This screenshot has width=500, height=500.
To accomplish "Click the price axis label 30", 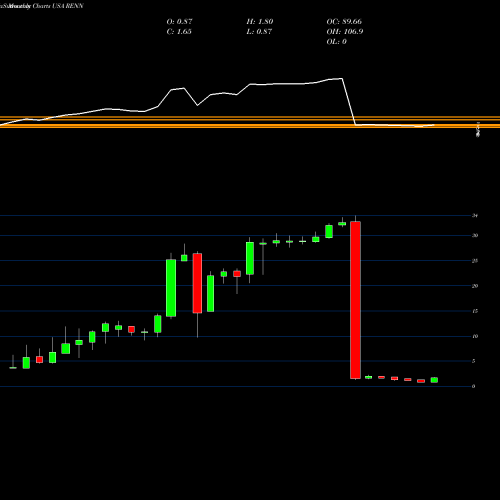I will click(x=475, y=235).
